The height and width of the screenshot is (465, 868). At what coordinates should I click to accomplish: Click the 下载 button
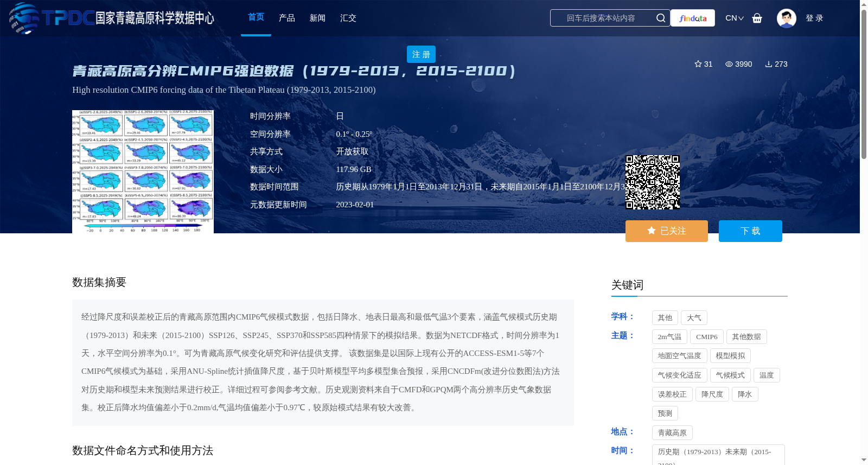click(x=750, y=231)
